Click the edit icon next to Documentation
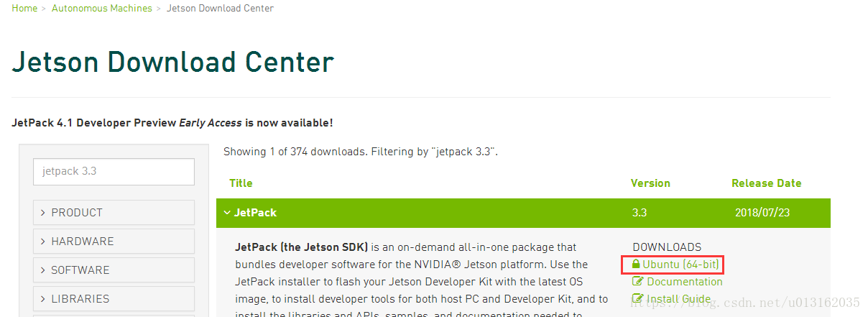This screenshot has height=317, width=868. 637,282
